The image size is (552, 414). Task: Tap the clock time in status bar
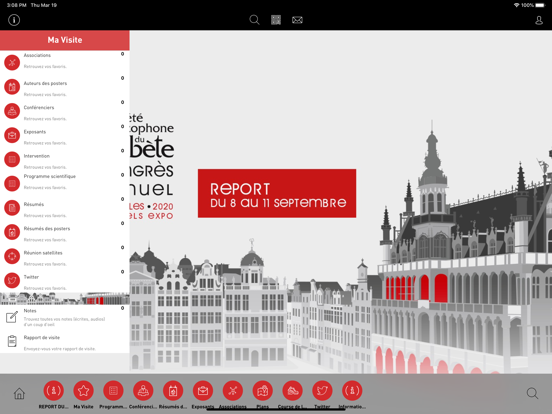[17, 5]
